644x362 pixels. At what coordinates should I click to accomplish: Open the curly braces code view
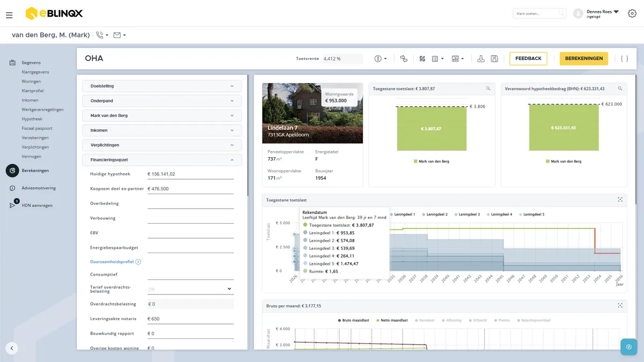click(x=624, y=58)
